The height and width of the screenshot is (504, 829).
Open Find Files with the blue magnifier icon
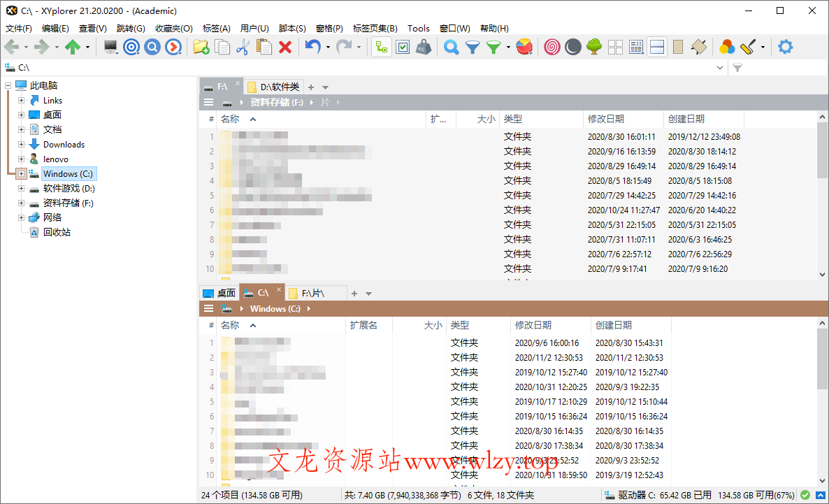pyautogui.click(x=451, y=47)
